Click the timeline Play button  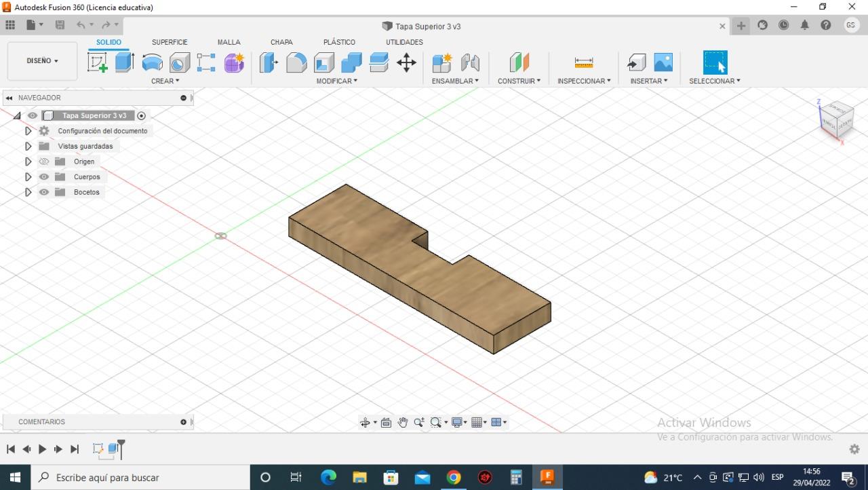[42, 449]
